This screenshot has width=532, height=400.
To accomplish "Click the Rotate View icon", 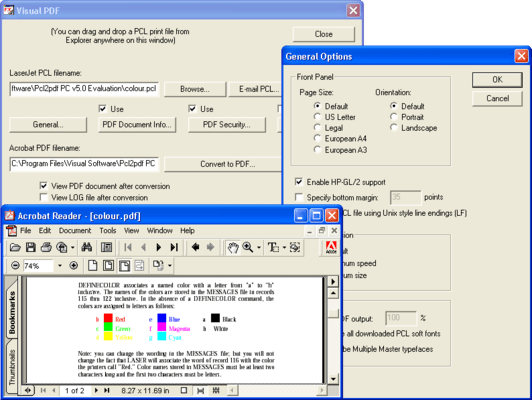I will [158, 265].
